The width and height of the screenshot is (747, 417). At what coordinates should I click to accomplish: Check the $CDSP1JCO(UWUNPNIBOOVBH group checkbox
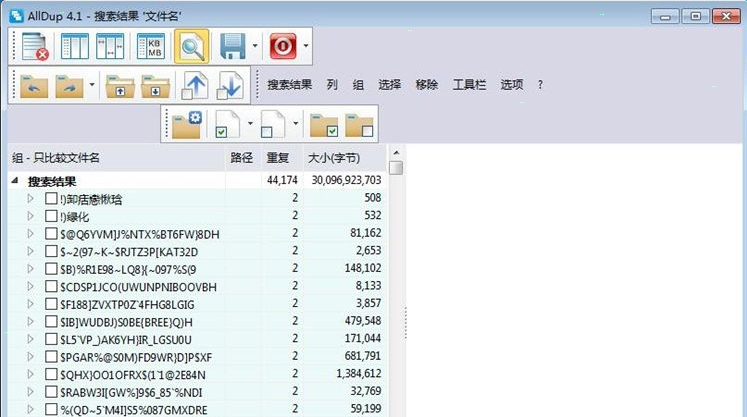coord(51,286)
